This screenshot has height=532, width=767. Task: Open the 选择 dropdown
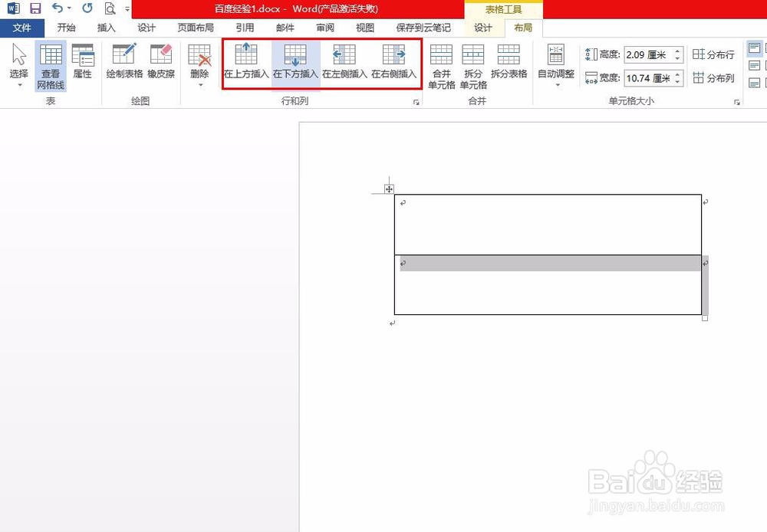(19, 65)
